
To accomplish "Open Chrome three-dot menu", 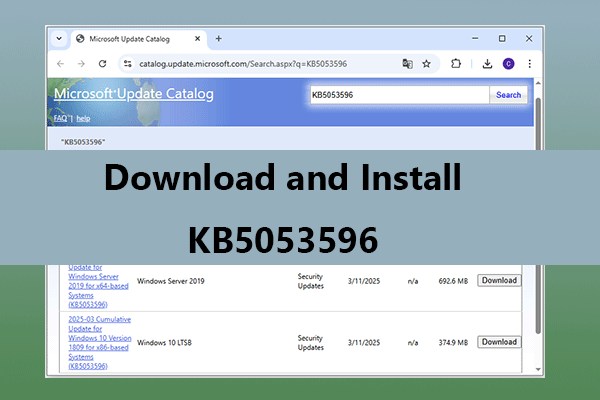I will 530,64.
